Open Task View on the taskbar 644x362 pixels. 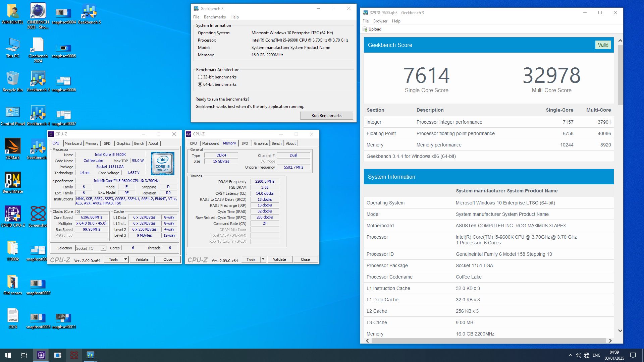(24, 355)
